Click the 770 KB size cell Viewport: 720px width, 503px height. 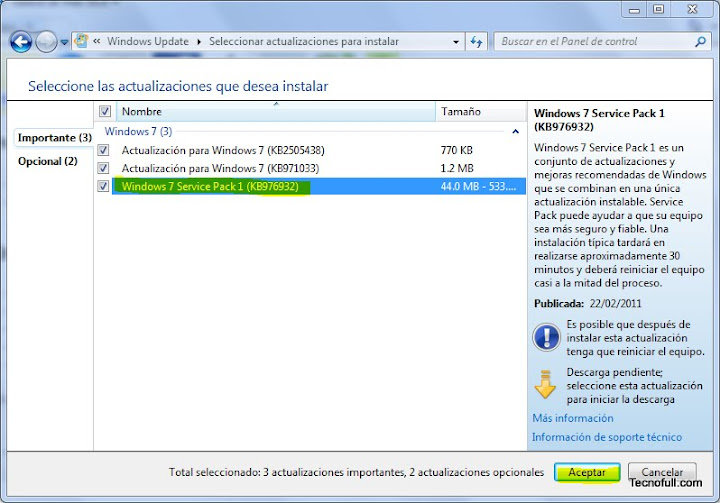point(456,150)
